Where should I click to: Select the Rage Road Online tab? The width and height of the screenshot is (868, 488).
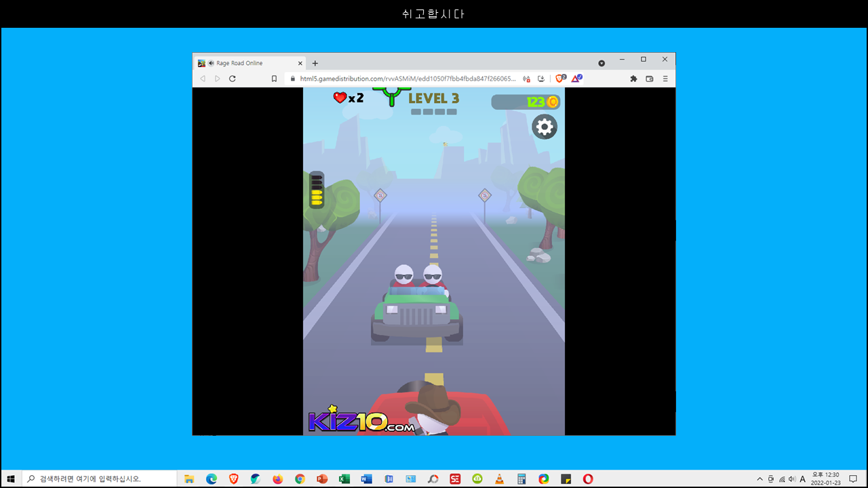(x=250, y=63)
